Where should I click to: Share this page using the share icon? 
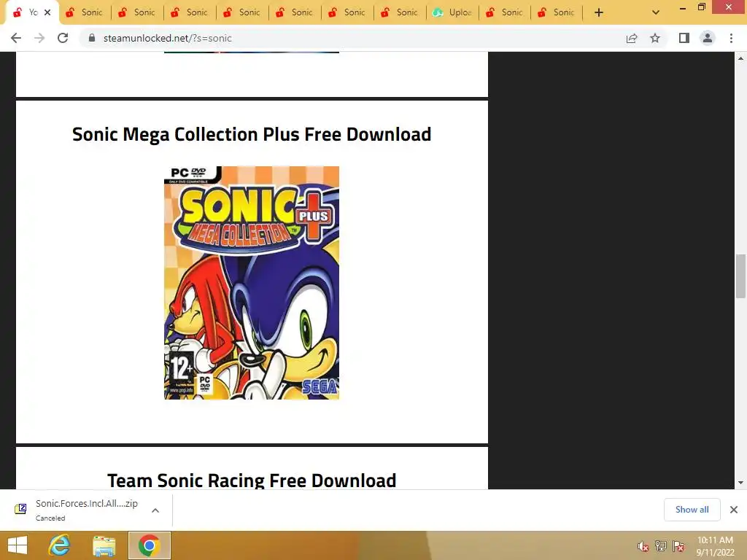pyautogui.click(x=632, y=38)
